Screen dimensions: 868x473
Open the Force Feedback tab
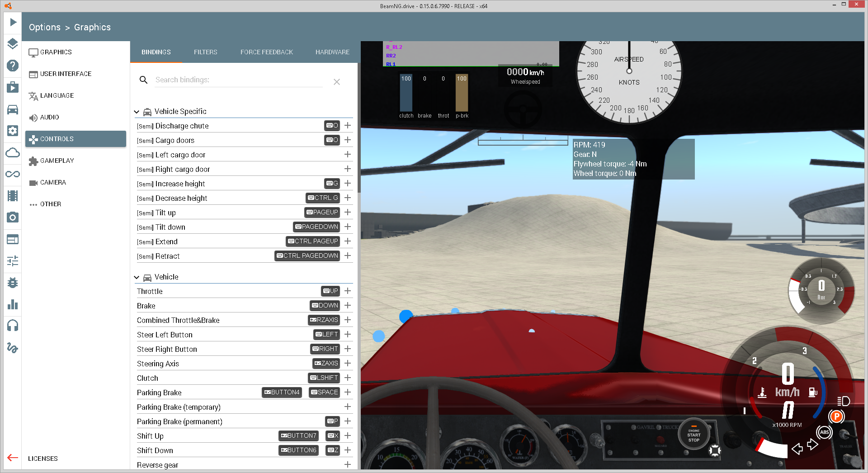coord(267,52)
